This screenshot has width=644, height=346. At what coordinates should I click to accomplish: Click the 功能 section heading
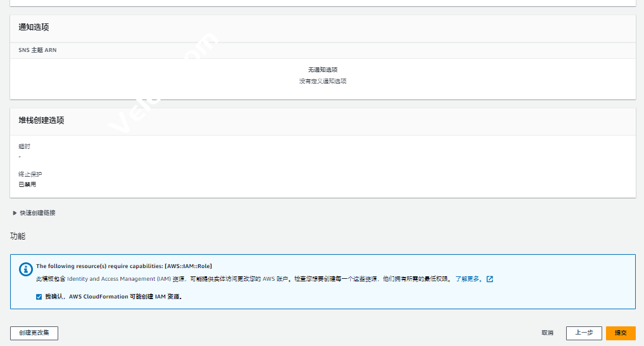18,236
